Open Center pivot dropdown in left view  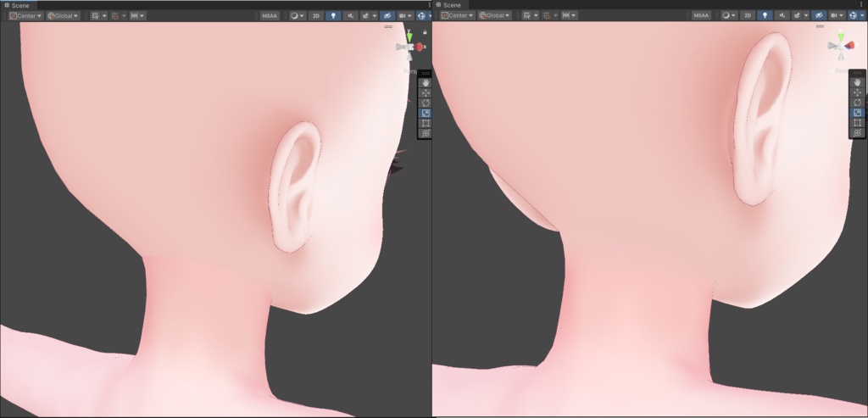coord(25,15)
